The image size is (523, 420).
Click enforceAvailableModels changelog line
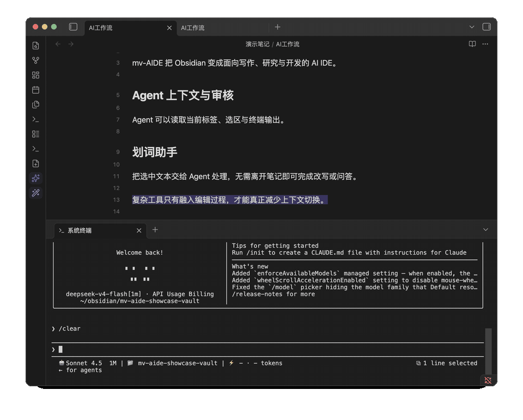(355, 273)
